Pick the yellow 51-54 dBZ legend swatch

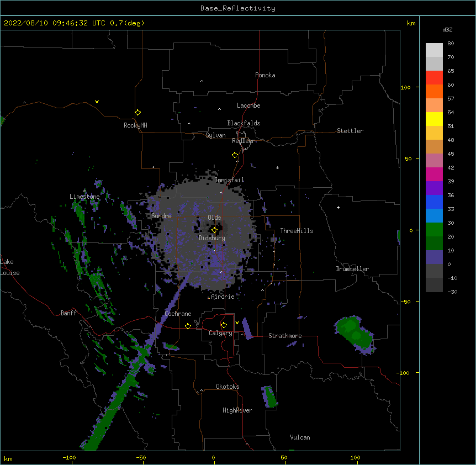pyautogui.click(x=434, y=119)
